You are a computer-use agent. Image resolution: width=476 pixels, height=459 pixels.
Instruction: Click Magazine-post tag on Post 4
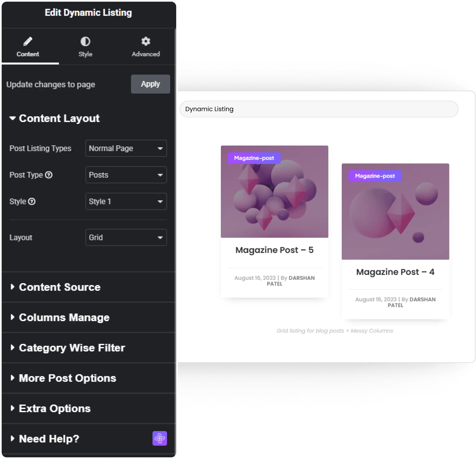click(375, 176)
